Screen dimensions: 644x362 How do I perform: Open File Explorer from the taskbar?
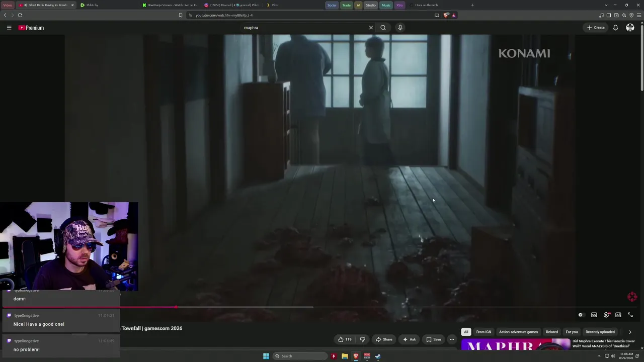pos(345,356)
